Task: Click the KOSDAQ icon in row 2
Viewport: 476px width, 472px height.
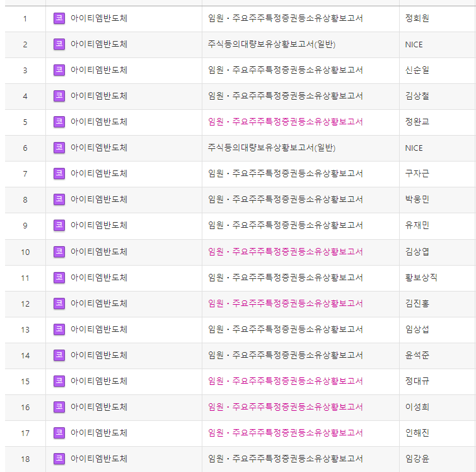Action: [x=59, y=44]
